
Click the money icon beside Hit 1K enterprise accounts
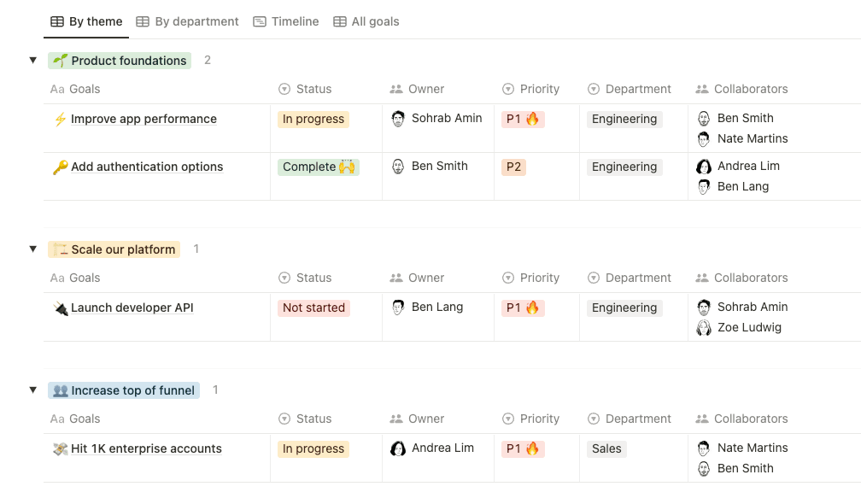[60, 449]
